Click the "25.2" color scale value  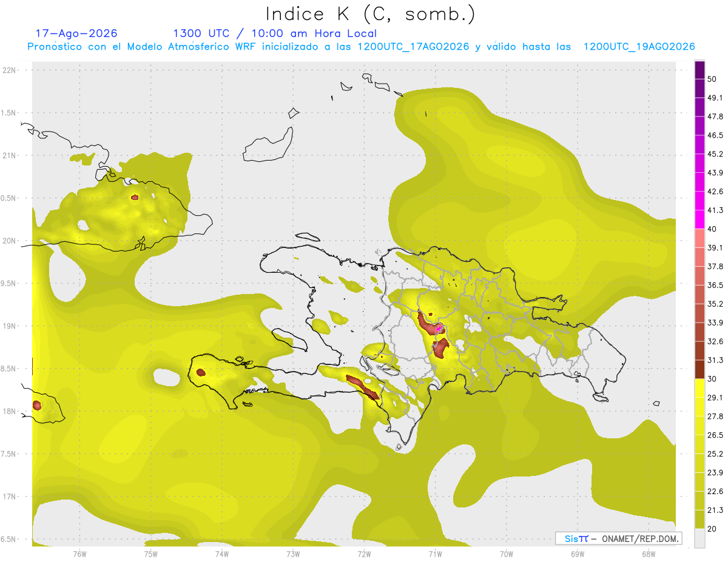715,453
